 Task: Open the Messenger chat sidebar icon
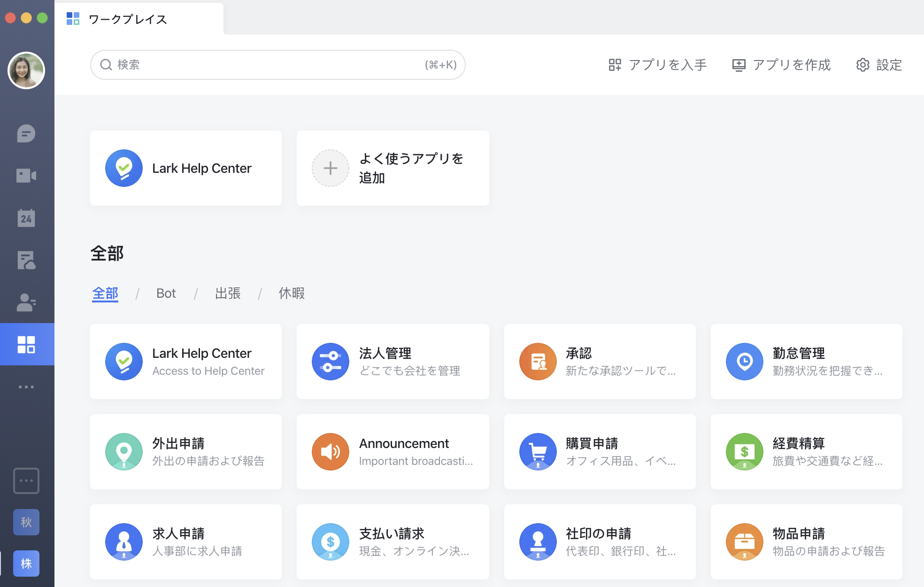tap(26, 134)
